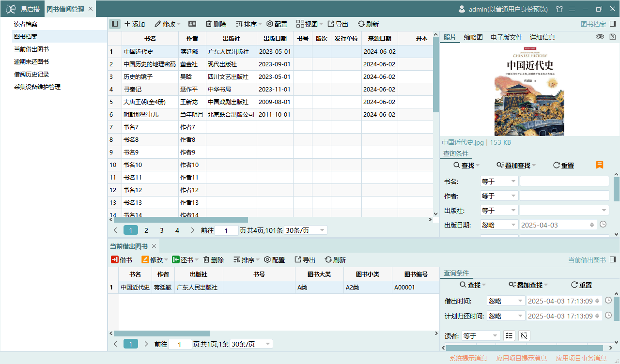Screen dimensions: 620x364
Task: Click next page arrow in book pagination
Action: (193, 230)
